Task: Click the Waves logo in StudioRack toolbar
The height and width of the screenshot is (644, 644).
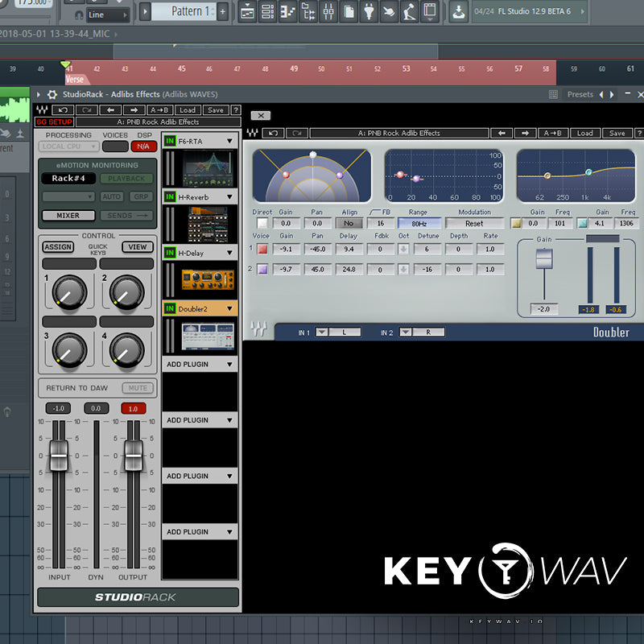Action: coord(42,109)
